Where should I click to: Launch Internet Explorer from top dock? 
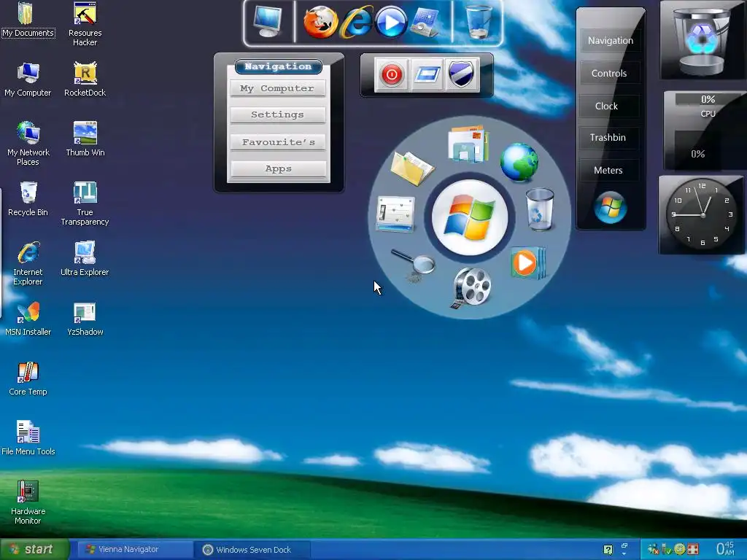356,22
